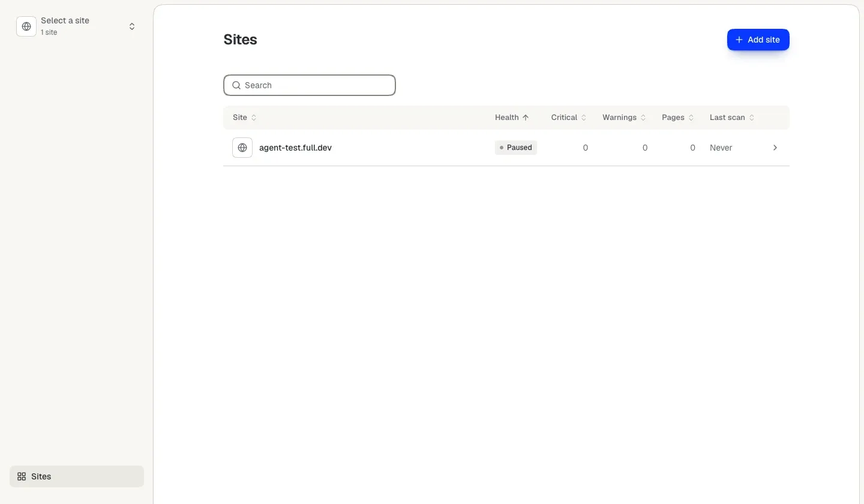The image size is (864, 504).
Task: Click the grid icon beside Sites in the sidebar
Action: 22,476
